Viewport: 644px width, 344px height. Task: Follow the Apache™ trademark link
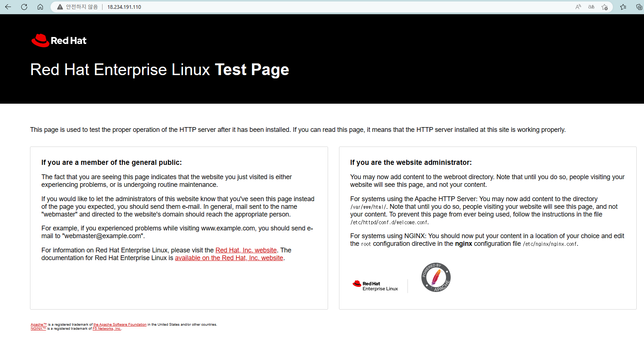(x=39, y=325)
